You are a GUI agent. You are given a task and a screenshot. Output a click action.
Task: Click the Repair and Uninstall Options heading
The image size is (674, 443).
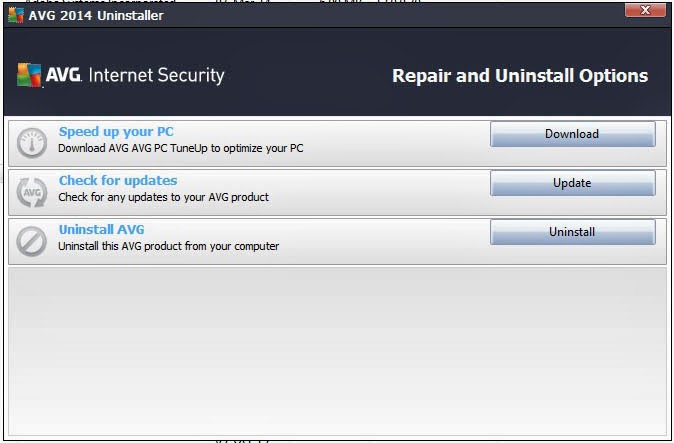coord(520,76)
